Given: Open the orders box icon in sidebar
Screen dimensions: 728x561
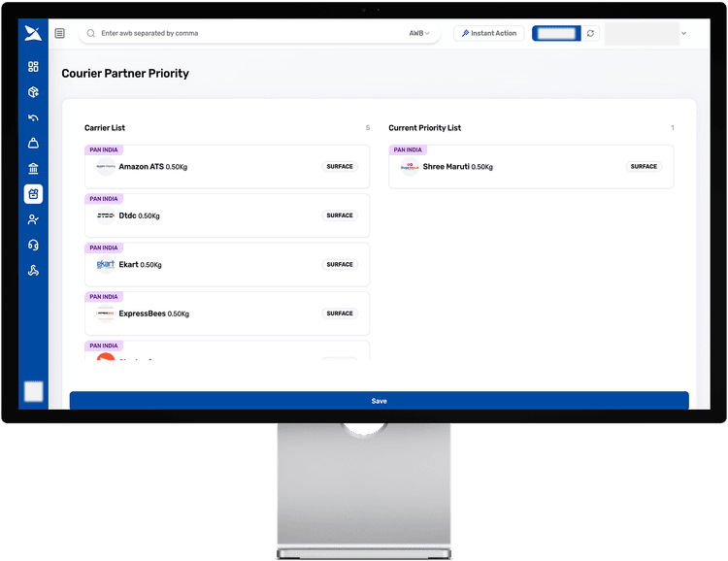Looking at the screenshot, I should click(33, 92).
